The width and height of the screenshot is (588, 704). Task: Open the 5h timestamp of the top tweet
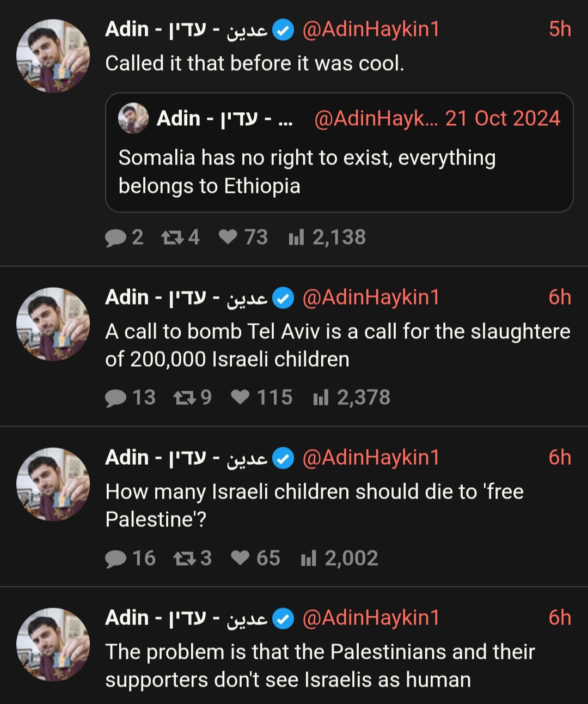pyautogui.click(x=560, y=29)
